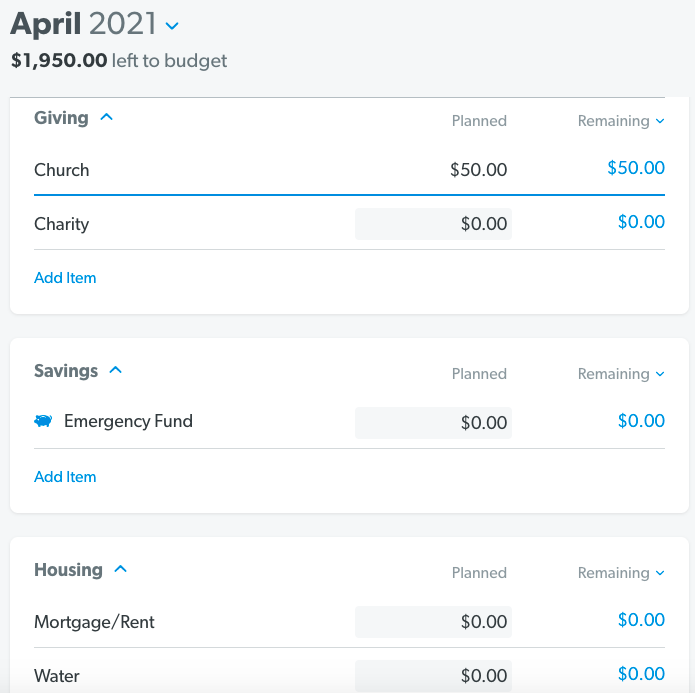Collapse the Savings category chevron
This screenshot has width=695, height=693.
[115, 370]
